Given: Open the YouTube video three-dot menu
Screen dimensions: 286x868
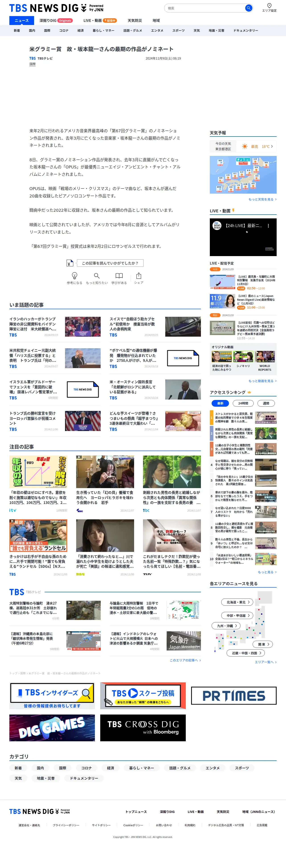Looking at the screenshot, I should [x=268, y=226].
